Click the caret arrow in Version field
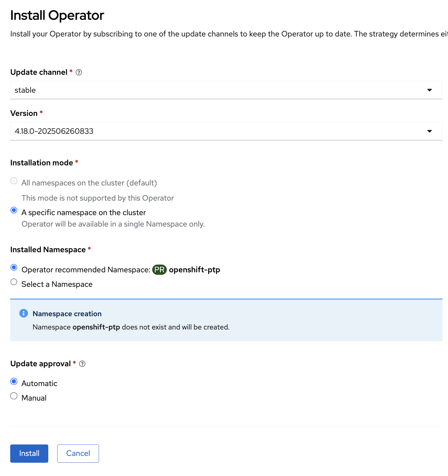 coord(429,131)
